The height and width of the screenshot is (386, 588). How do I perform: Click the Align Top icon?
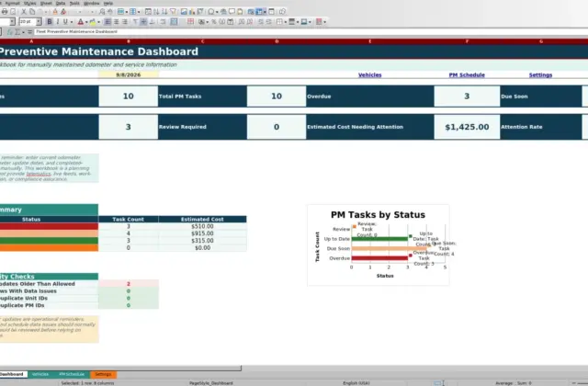[135, 22]
